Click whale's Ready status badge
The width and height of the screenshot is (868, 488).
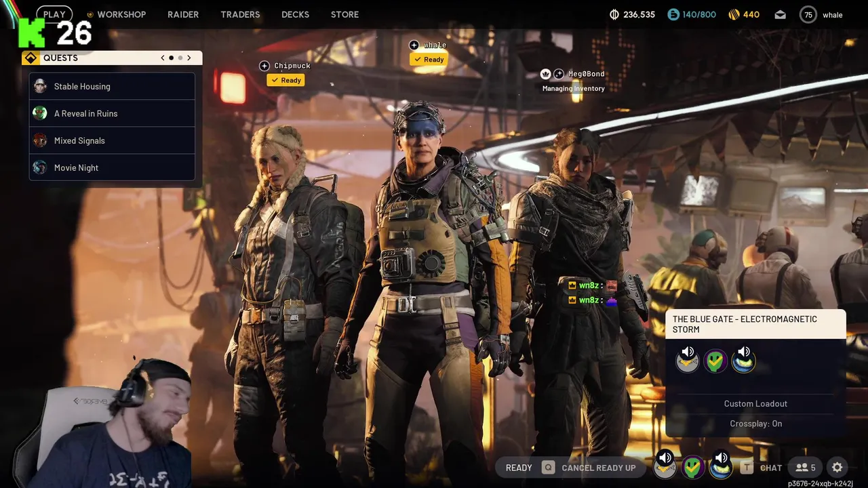pyautogui.click(x=429, y=60)
